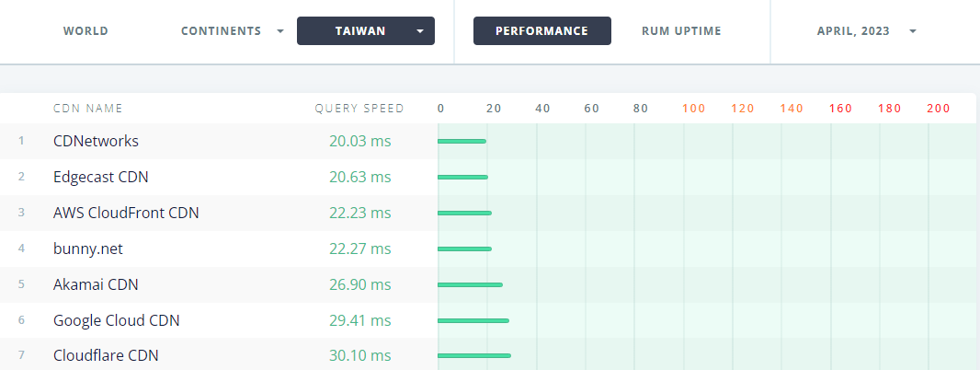Screen dimensions: 980x370
Task: Switch to RUM Uptime tab
Action: tap(681, 30)
